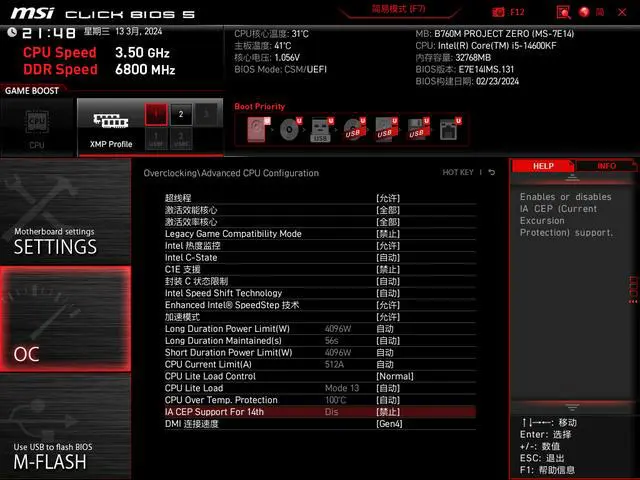
Task: Open the 激活效率核心 value [全部]
Action: 388,222
